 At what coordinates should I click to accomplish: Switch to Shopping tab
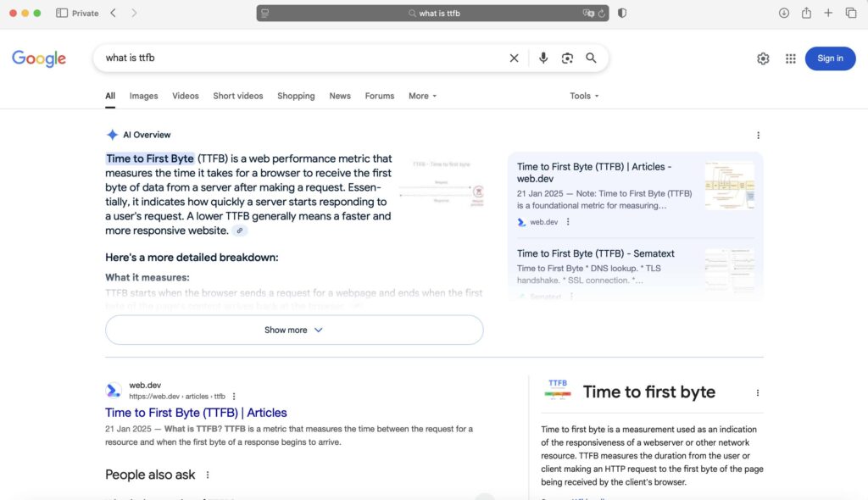click(x=296, y=96)
